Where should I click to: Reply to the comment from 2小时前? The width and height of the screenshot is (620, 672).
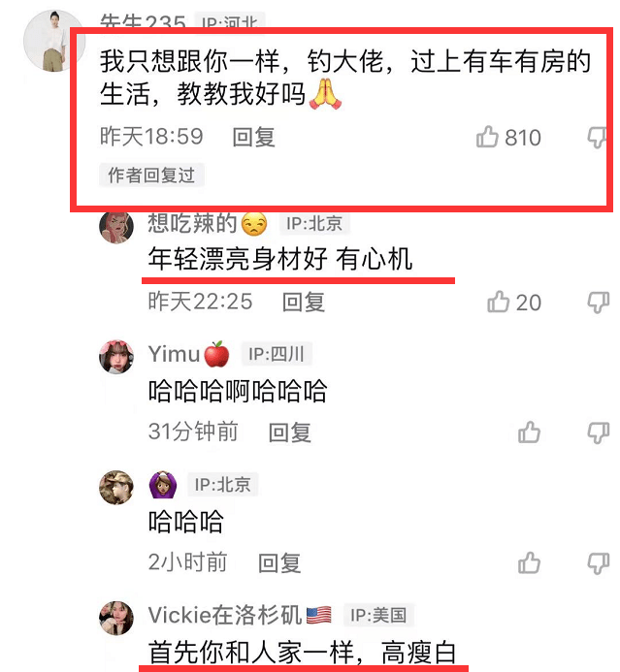(x=279, y=562)
